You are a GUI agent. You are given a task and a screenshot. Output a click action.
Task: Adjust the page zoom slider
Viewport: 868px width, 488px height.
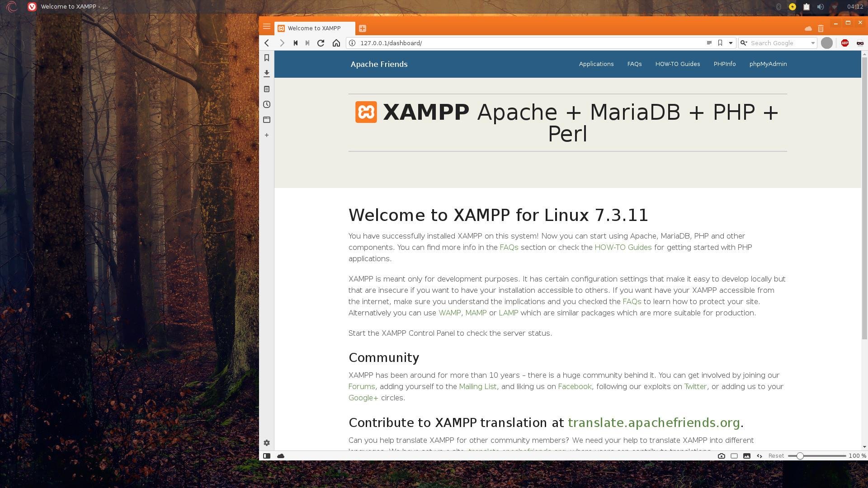[800, 456]
